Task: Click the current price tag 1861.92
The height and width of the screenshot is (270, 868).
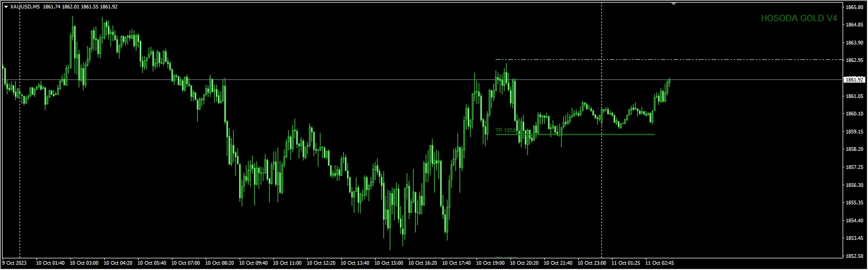Action: (x=854, y=80)
